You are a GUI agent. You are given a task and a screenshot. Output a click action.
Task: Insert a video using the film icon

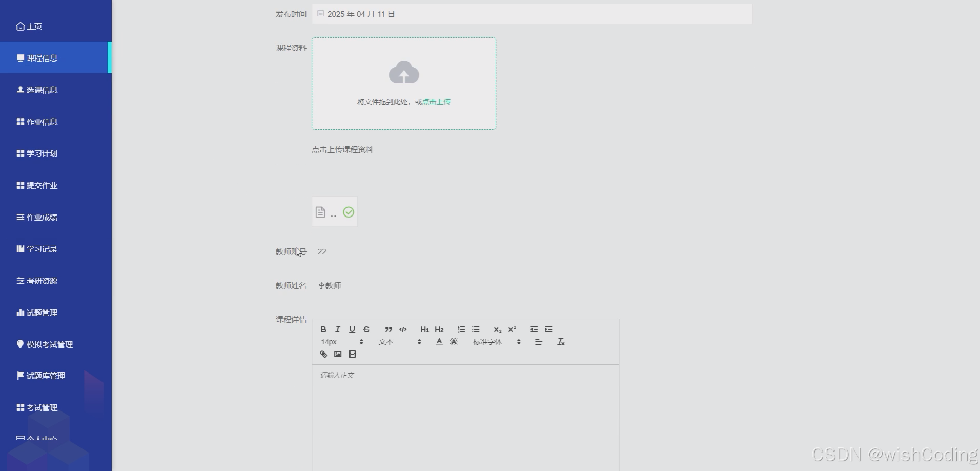[x=352, y=354]
